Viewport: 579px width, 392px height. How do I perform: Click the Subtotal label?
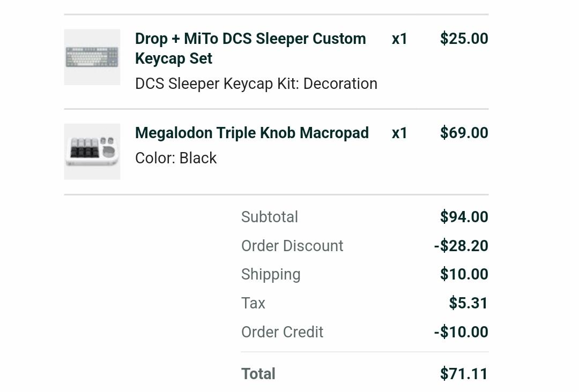(270, 217)
